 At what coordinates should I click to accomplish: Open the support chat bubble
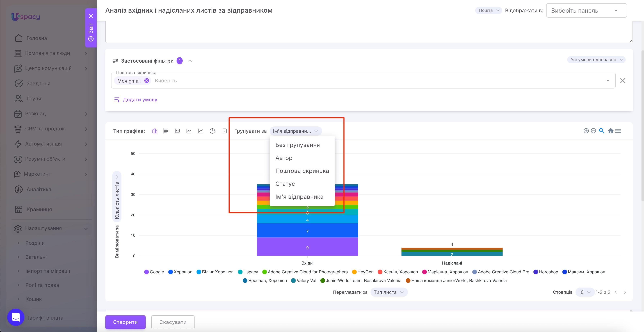pyautogui.click(x=16, y=317)
